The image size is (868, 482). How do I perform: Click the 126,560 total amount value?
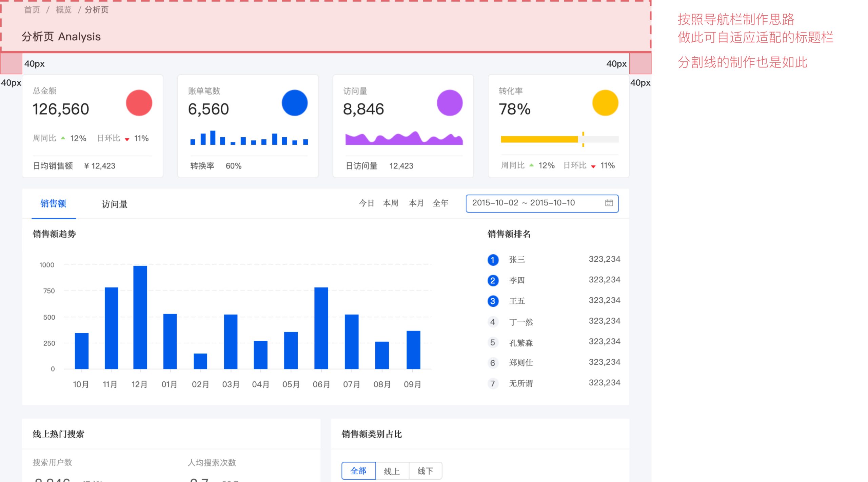[x=61, y=109]
